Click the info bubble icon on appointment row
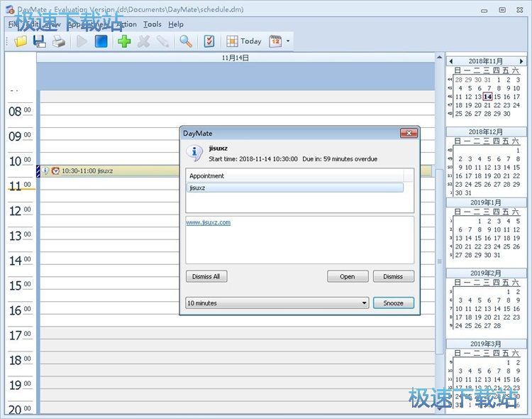The width and height of the screenshot is (532, 419). click(x=45, y=170)
